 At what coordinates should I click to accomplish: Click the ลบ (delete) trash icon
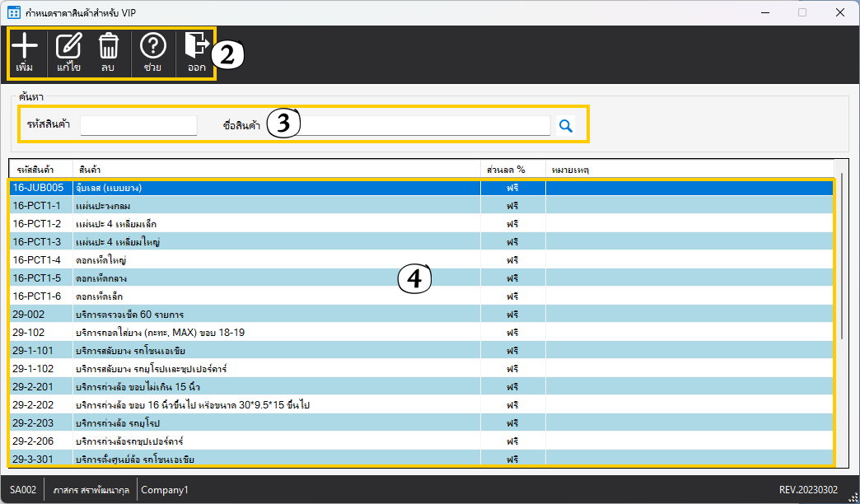tap(108, 47)
